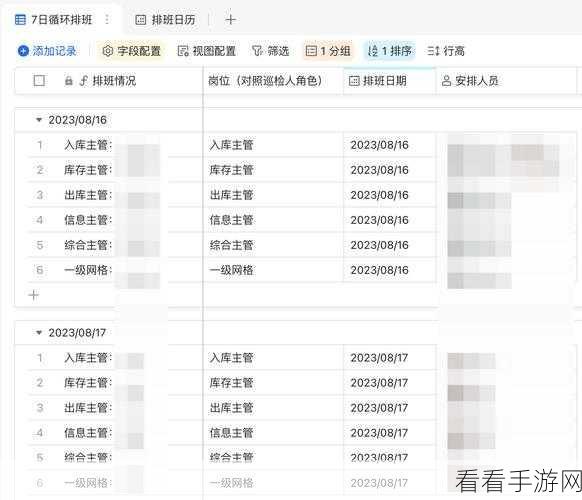
Task: Open the 1 分组 grouping settings
Action: point(328,51)
